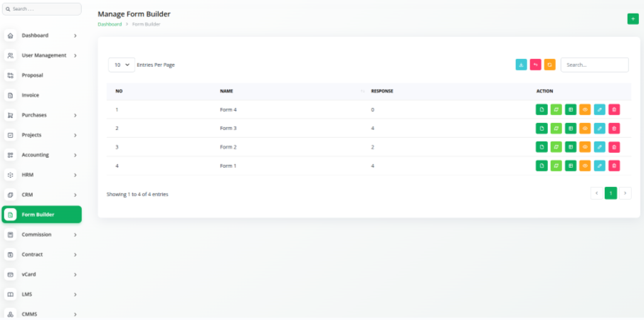Delete Form 4 using the trash icon
Viewport: 644px width, 320px height.
[x=614, y=110]
